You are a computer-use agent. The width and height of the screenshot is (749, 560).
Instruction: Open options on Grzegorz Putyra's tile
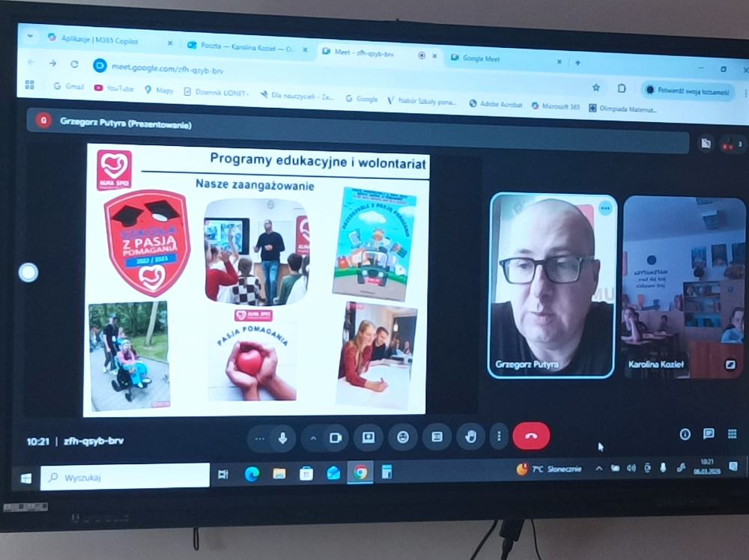tap(605, 209)
